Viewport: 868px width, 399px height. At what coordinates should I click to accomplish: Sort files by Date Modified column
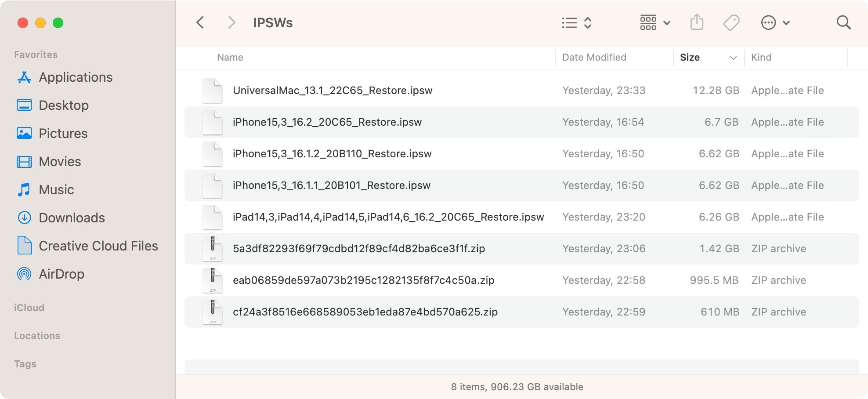coord(594,58)
